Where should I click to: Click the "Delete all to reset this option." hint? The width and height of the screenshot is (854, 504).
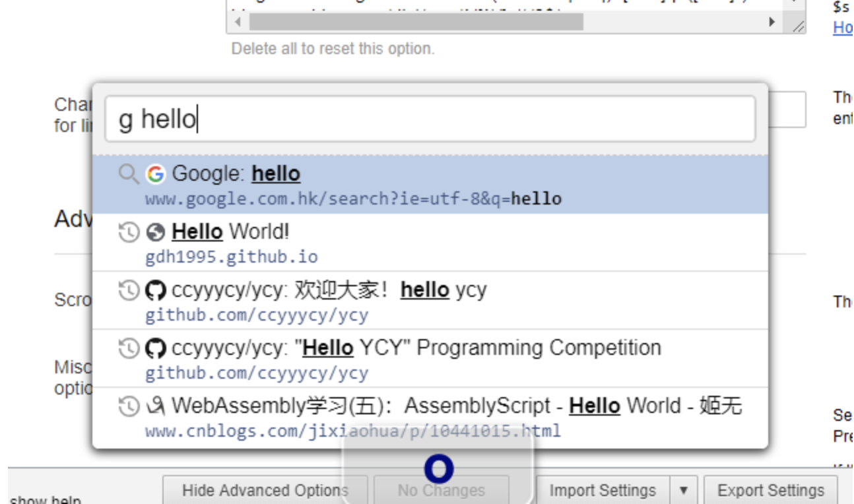click(333, 49)
